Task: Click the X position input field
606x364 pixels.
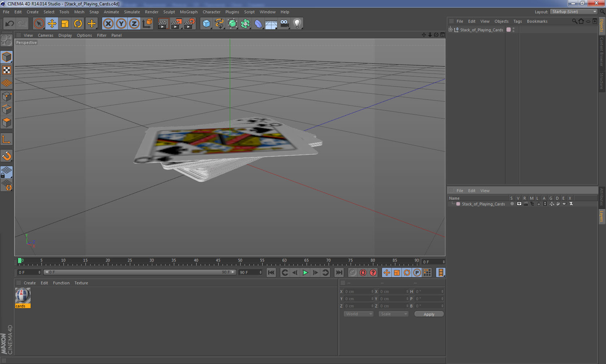Action: tap(359, 292)
